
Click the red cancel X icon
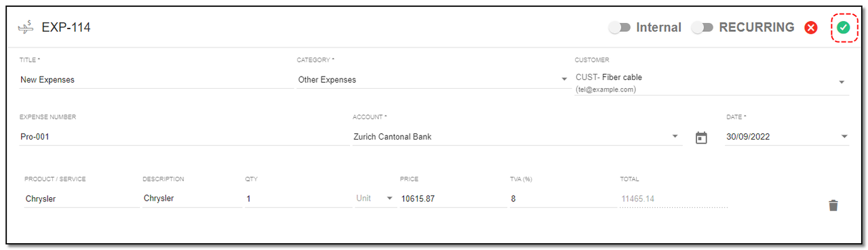(x=811, y=28)
